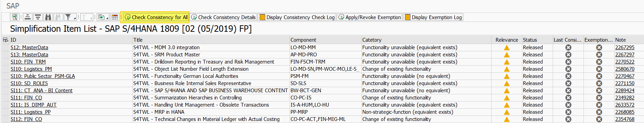Image resolution: width=644 pixels, height=123 pixels.
Task: Open note 2267295 link
Action: (625, 47)
